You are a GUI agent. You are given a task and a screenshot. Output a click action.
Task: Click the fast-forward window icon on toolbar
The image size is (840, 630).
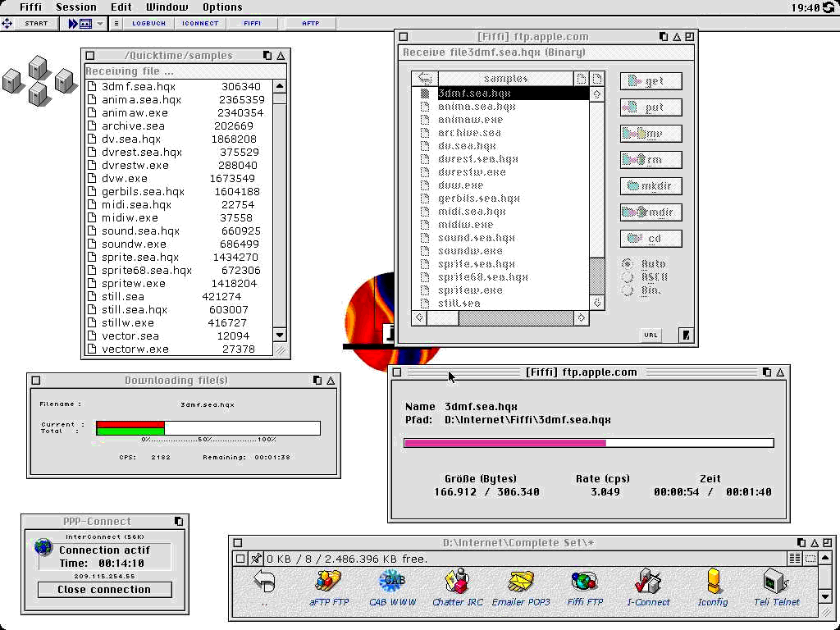coord(80,24)
